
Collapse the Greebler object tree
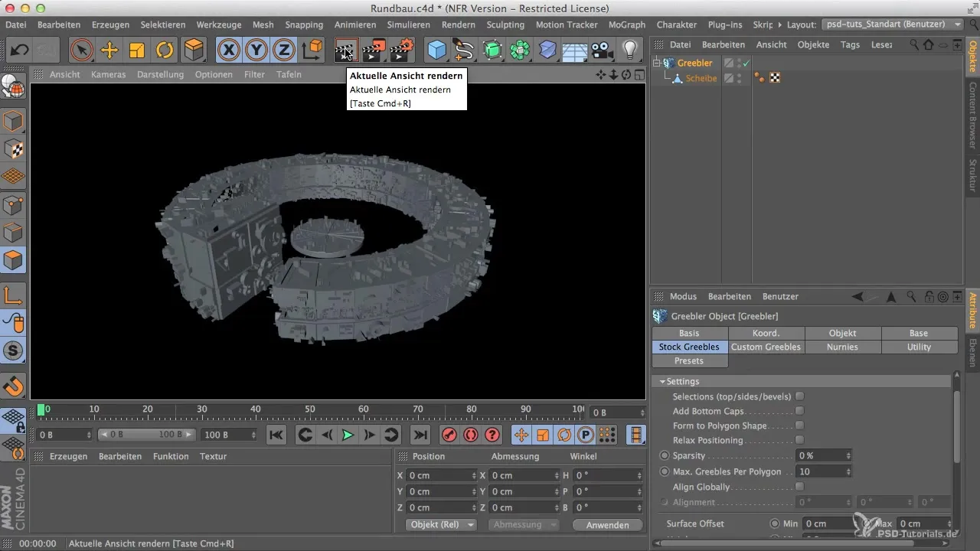656,63
